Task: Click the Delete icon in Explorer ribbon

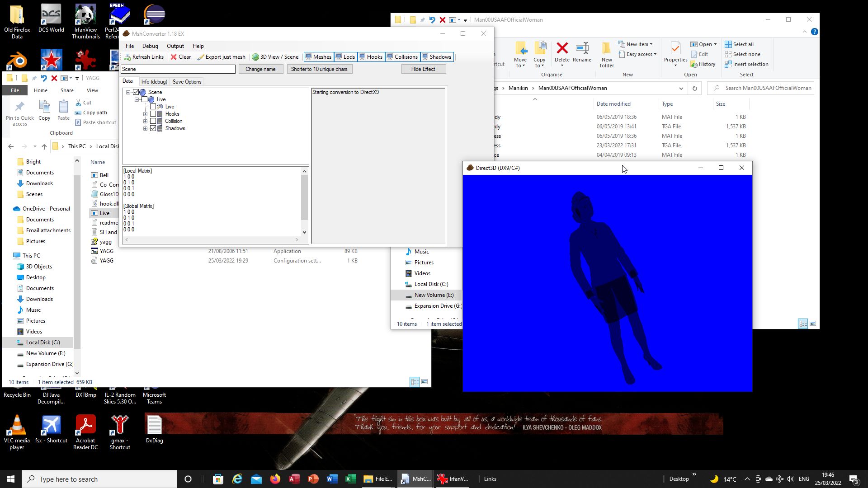Action: click(x=562, y=52)
